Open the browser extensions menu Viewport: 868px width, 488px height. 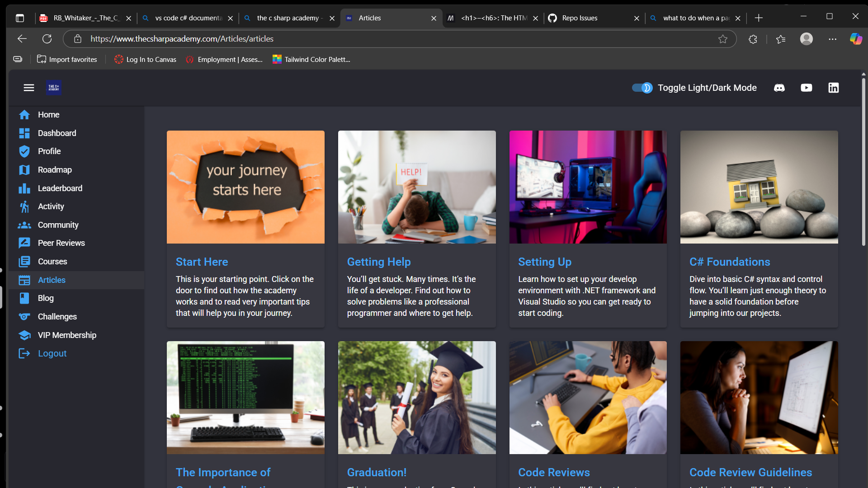pos(753,39)
